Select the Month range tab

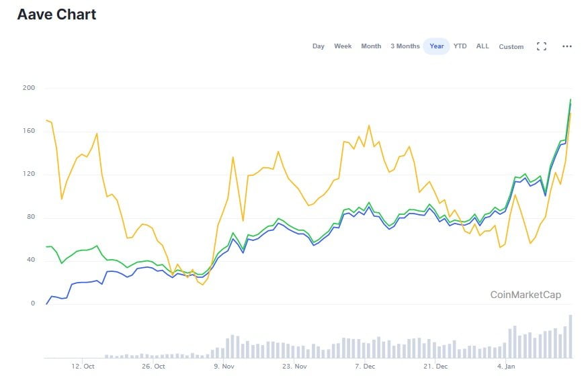(x=371, y=46)
